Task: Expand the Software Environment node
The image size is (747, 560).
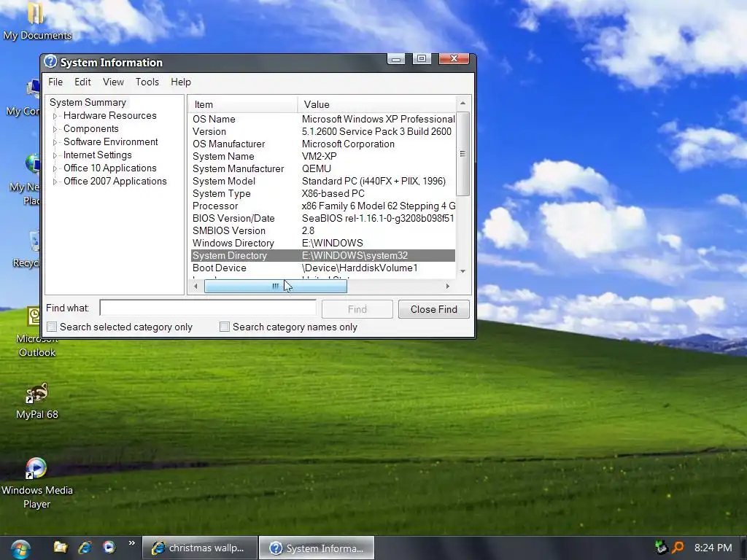Action: click(x=55, y=142)
